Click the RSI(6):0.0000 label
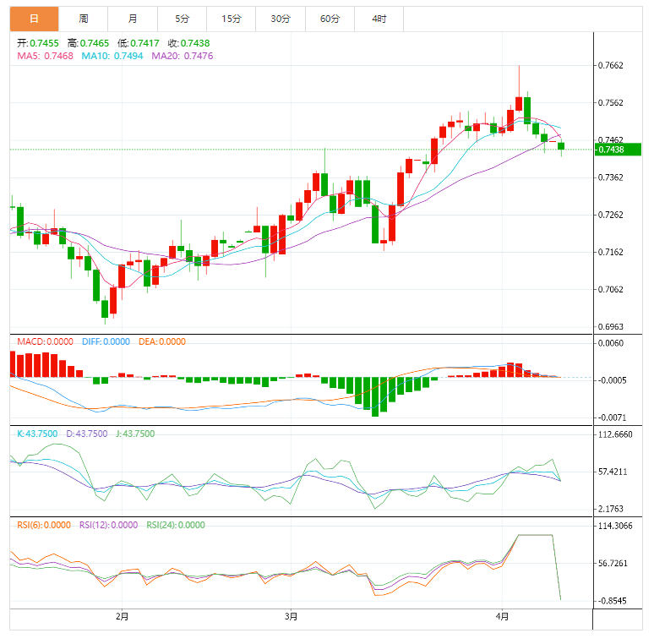 point(44,525)
